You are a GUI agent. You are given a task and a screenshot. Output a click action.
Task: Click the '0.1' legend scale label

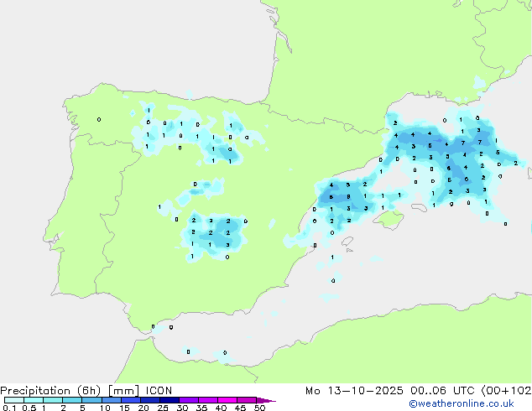point(9,408)
